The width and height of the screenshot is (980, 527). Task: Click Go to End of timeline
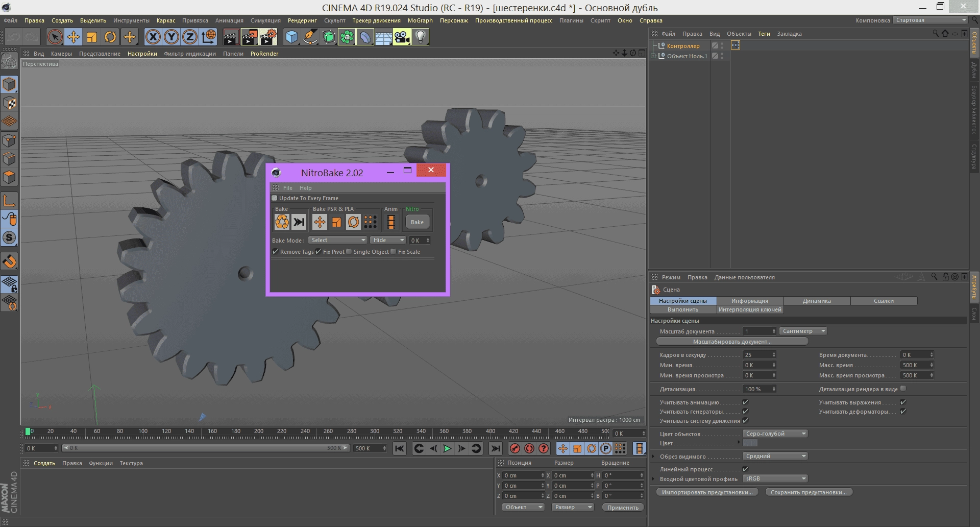point(496,448)
